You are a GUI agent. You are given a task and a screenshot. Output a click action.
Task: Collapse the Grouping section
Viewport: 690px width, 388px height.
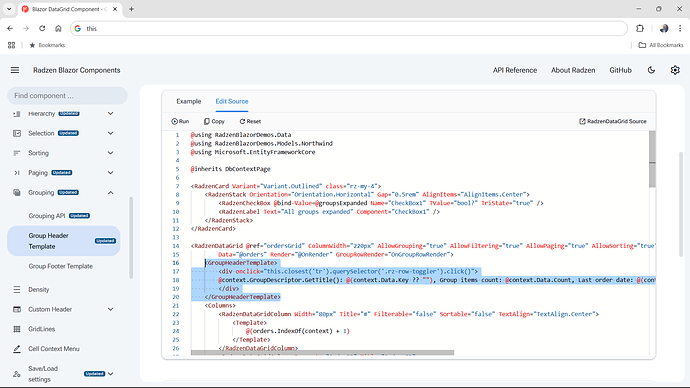[x=110, y=193]
